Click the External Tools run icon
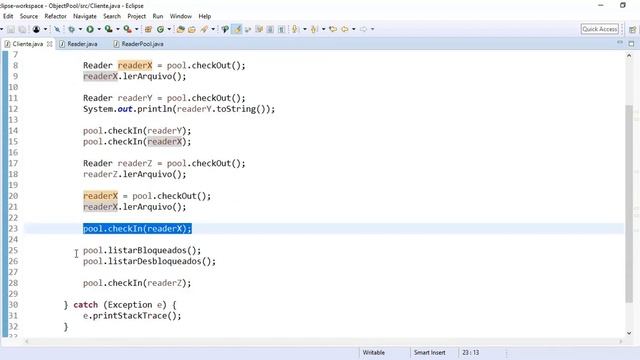 point(127,29)
